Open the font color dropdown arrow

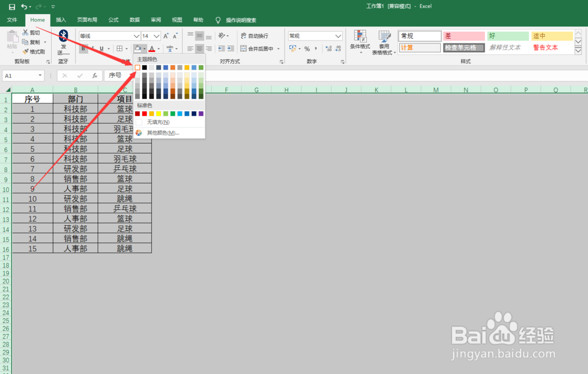click(x=159, y=48)
